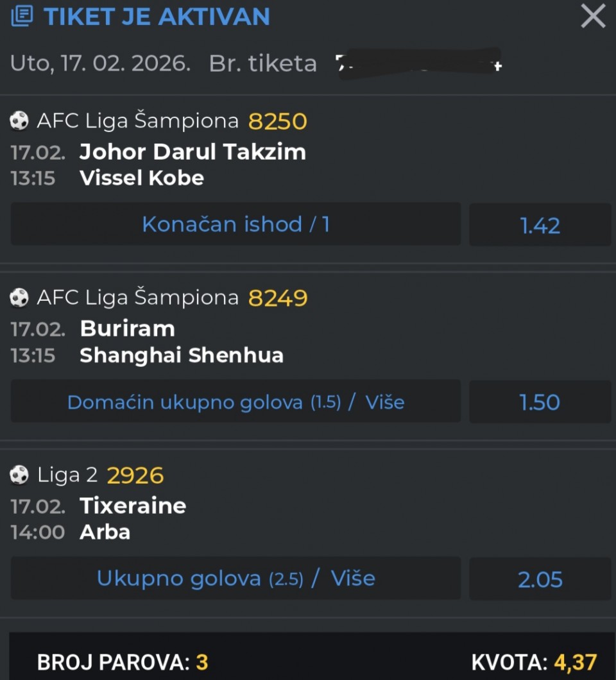Select Ukupno golova (2.5) / Više bet
616x680 pixels.
(x=235, y=579)
